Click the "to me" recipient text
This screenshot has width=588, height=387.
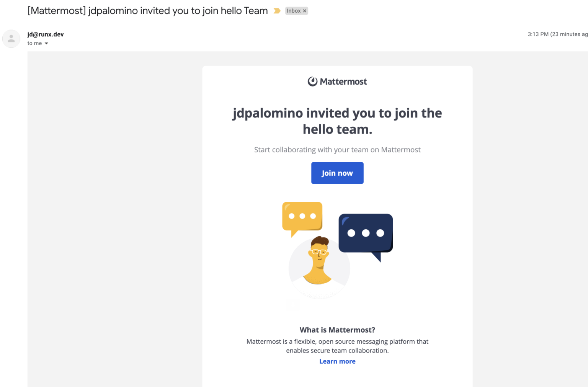pos(34,43)
